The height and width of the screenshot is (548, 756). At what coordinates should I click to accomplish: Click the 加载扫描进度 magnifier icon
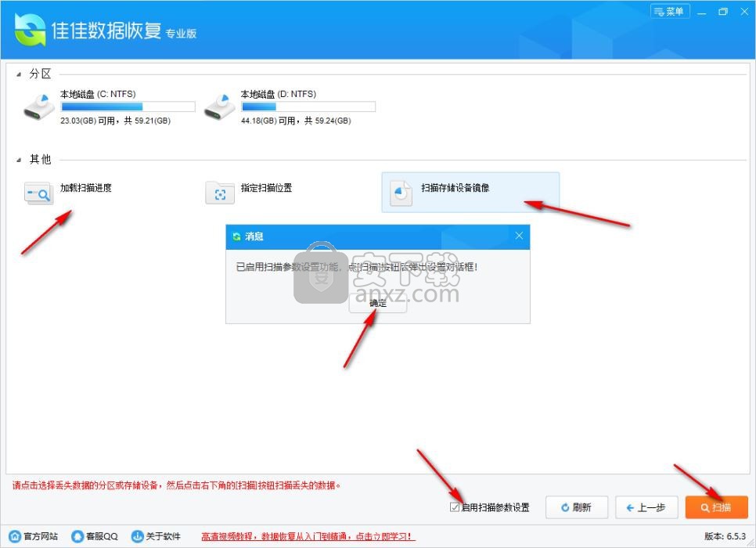39,194
